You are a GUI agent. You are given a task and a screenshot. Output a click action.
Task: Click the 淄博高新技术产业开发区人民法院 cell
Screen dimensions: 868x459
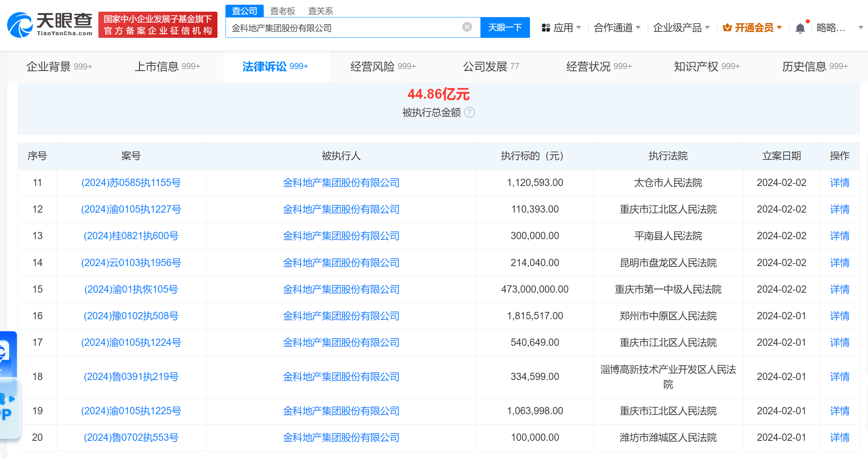pos(668,377)
